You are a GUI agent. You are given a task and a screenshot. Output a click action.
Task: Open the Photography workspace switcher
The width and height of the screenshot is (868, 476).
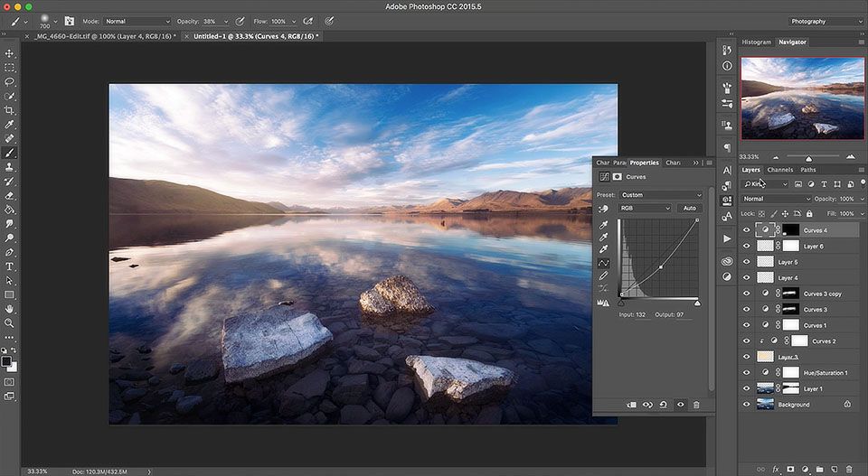click(x=820, y=21)
